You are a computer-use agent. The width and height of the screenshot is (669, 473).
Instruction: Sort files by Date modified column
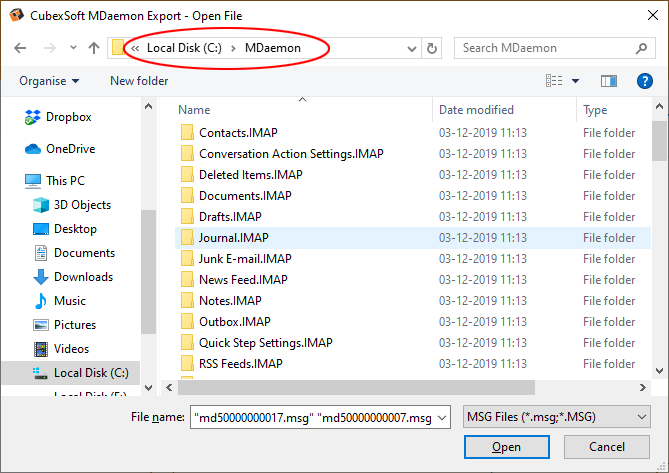[476, 110]
